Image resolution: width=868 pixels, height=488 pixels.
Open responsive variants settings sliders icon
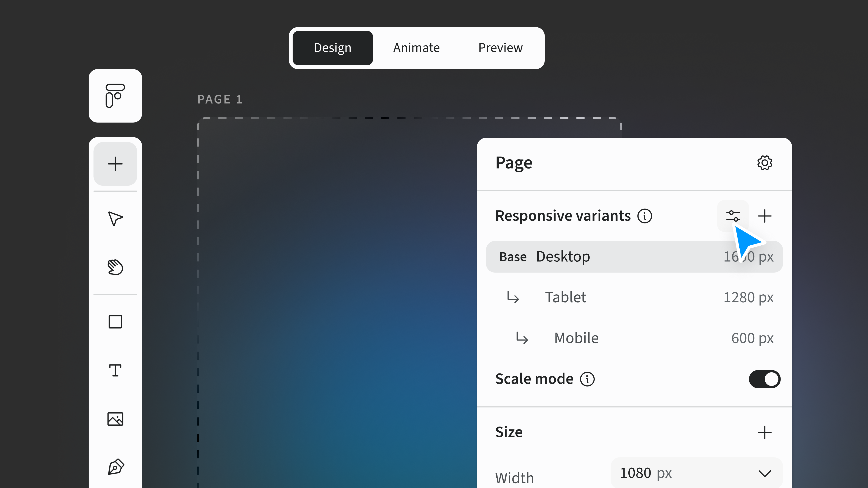(x=733, y=216)
